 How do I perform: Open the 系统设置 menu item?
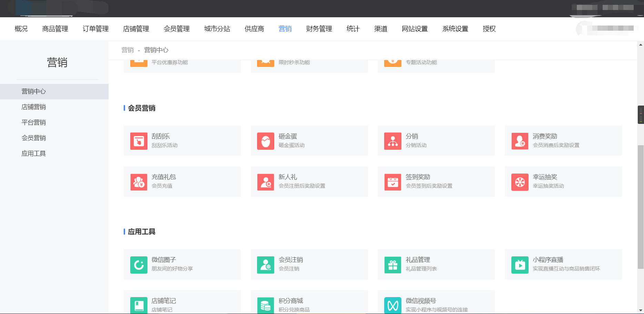tap(455, 29)
